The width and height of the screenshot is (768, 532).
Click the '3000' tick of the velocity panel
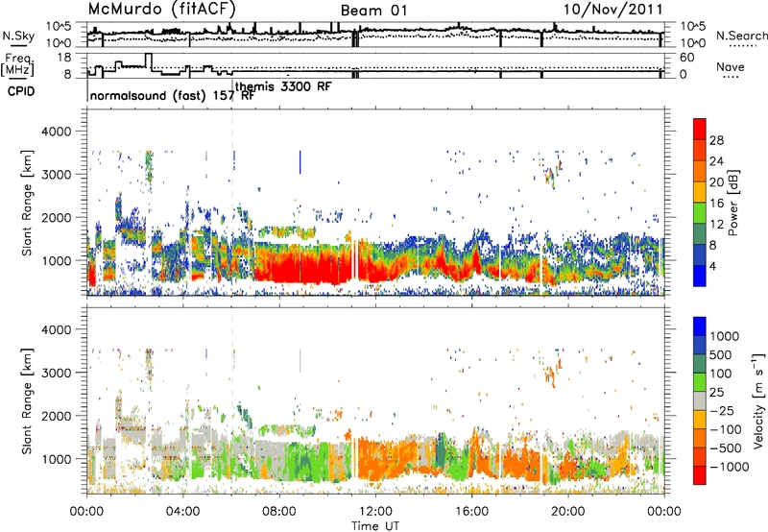(x=56, y=373)
